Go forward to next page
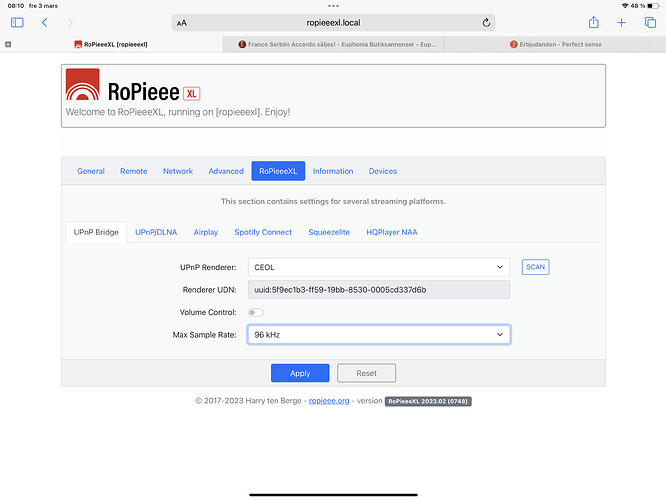666x500 pixels. pos(70,23)
